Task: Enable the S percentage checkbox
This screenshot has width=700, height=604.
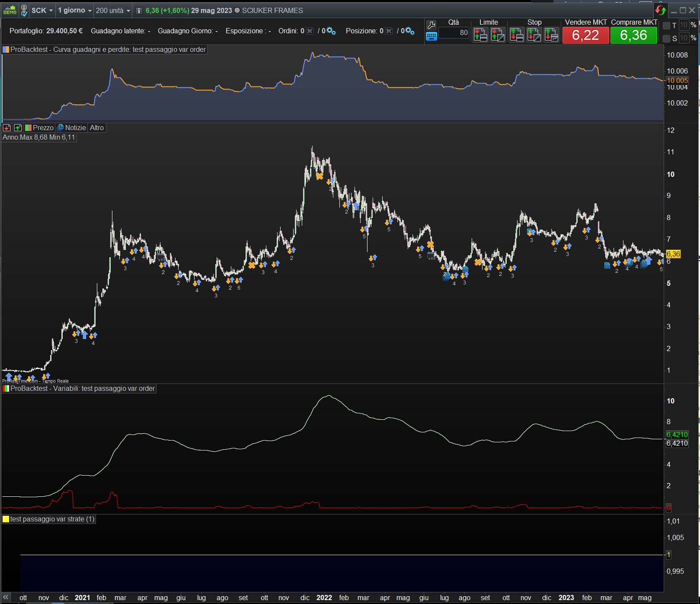Action: pos(666,38)
